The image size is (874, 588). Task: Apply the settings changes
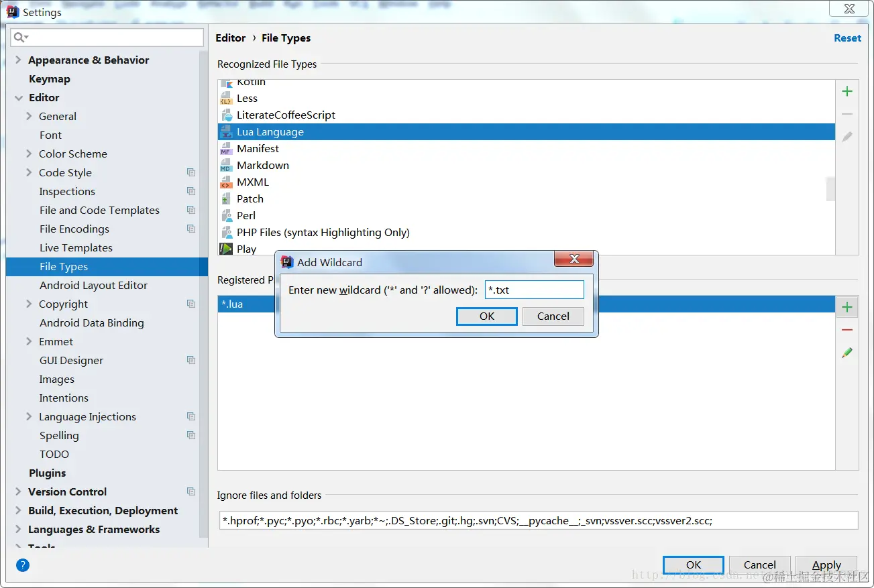[x=826, y=565]
